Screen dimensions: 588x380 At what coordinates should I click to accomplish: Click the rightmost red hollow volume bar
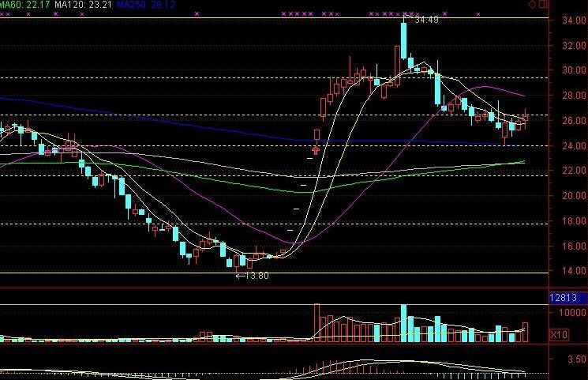(525, 332)
